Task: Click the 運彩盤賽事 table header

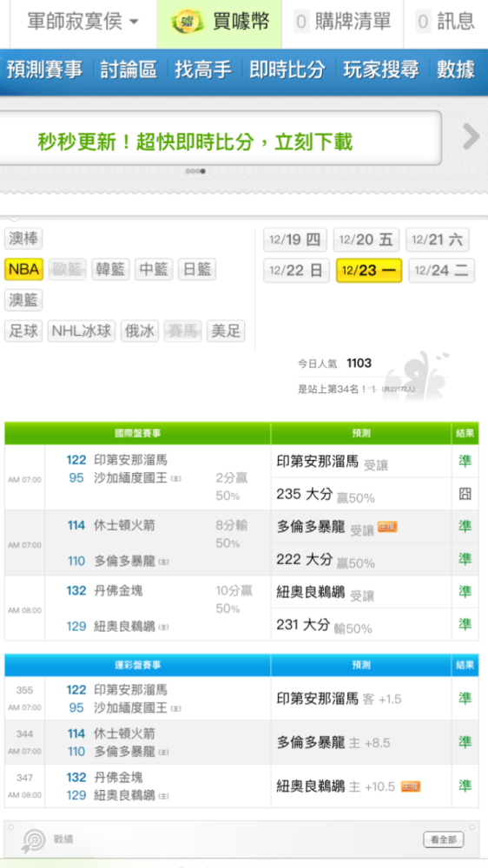Action: [138, 665]
